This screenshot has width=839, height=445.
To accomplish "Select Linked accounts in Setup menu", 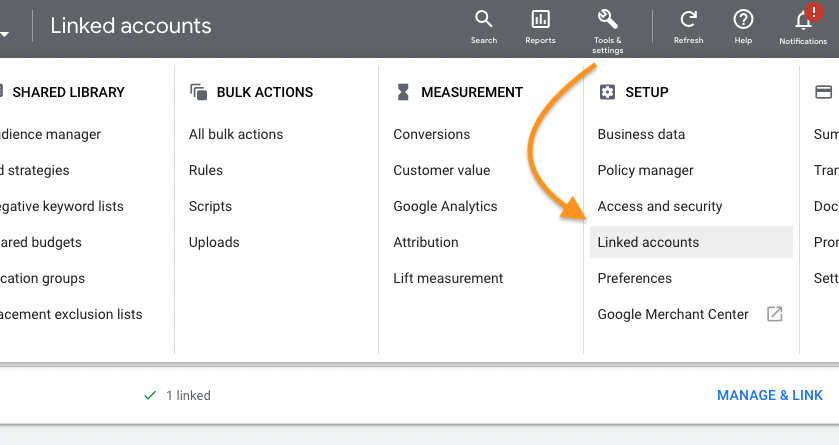I will 648,242.
